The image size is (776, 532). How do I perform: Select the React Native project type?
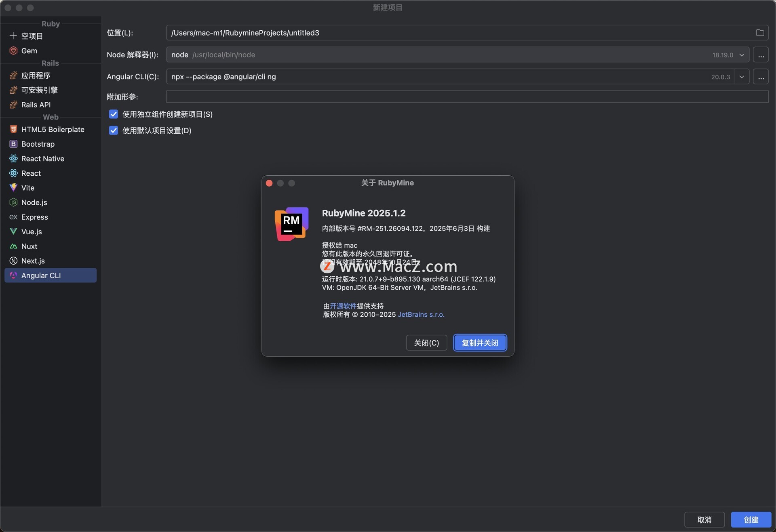pos(51,158)
